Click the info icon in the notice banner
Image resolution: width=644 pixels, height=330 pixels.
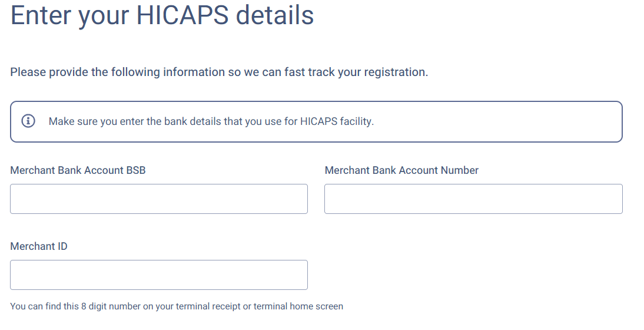28,121
